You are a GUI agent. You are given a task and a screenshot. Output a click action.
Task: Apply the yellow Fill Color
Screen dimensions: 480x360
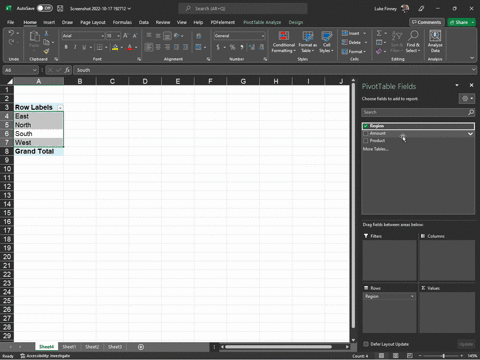(x=115, y=47)
